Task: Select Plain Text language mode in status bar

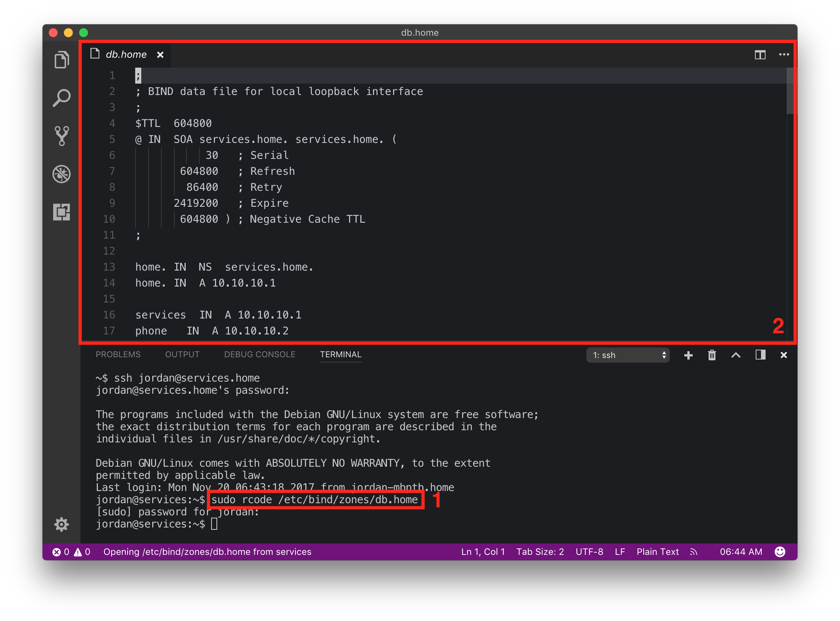Action: [657, 552]
